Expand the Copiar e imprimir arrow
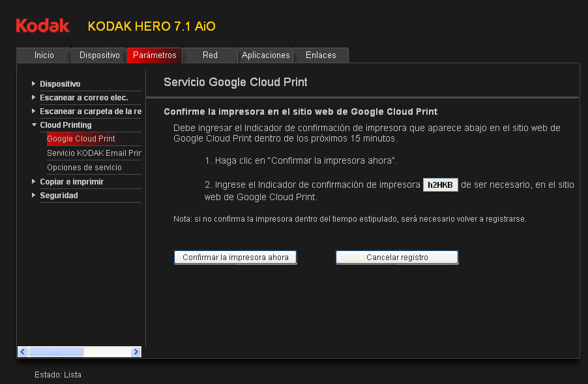588x384 pixels. point(34,181)
